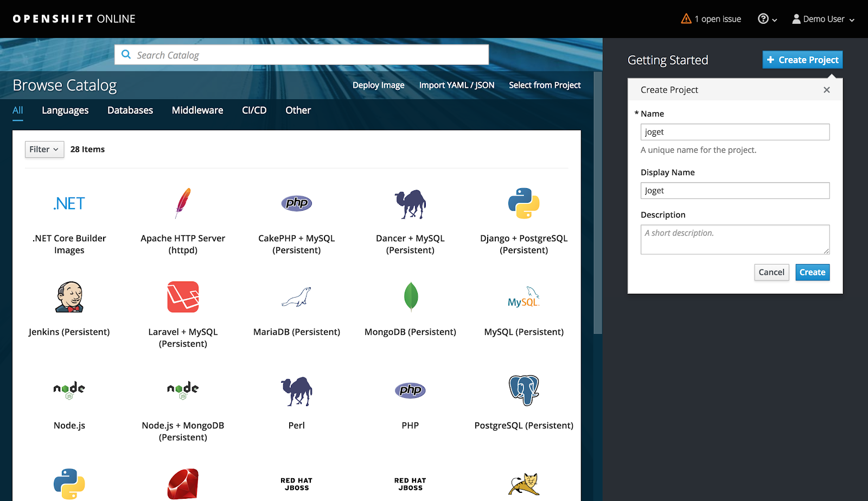Select the Apache HTTP Server feather icon
868x501 pixels.
pyautogui.click(x=183, y=203)
